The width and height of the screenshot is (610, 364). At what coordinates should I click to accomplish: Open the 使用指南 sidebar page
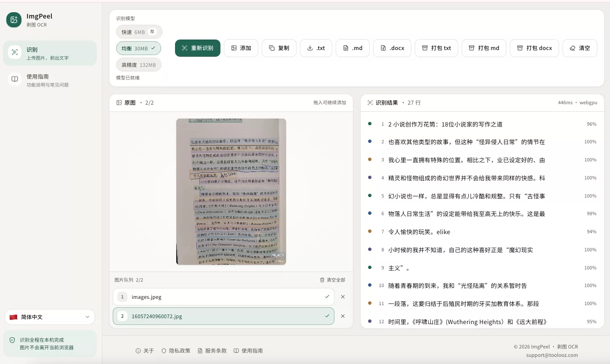coord(50,80)
